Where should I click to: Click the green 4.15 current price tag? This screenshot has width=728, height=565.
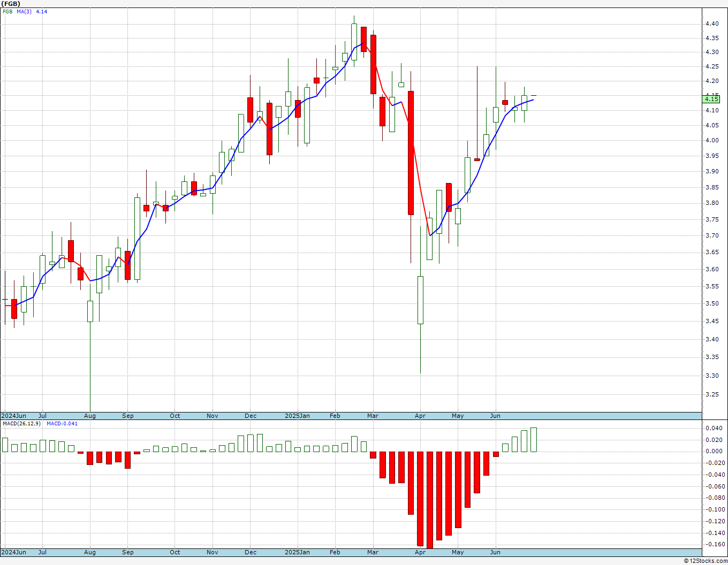pyautogui.click(x=711, y=99)
